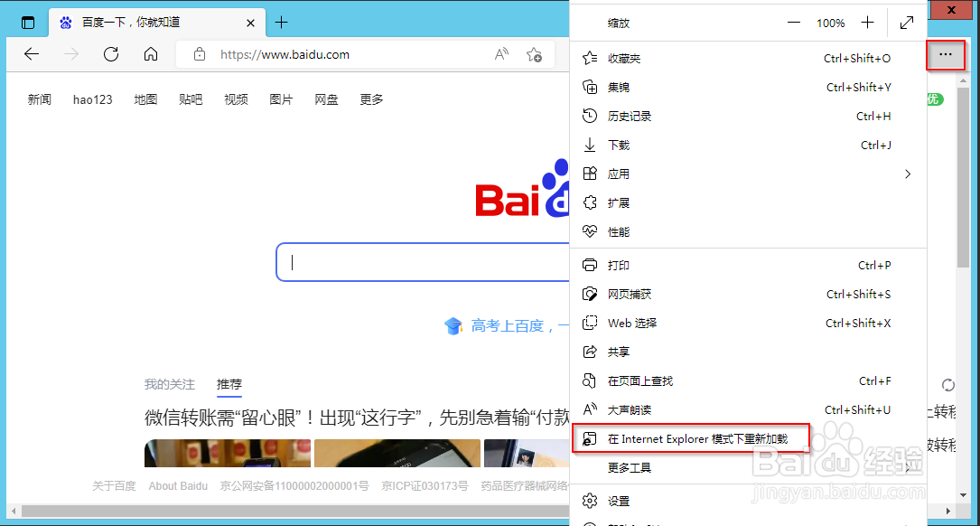The height and width of the screenshot is (526, 980).
Task: Select 网页捕获 web capture entry
Action: (748, 294)
